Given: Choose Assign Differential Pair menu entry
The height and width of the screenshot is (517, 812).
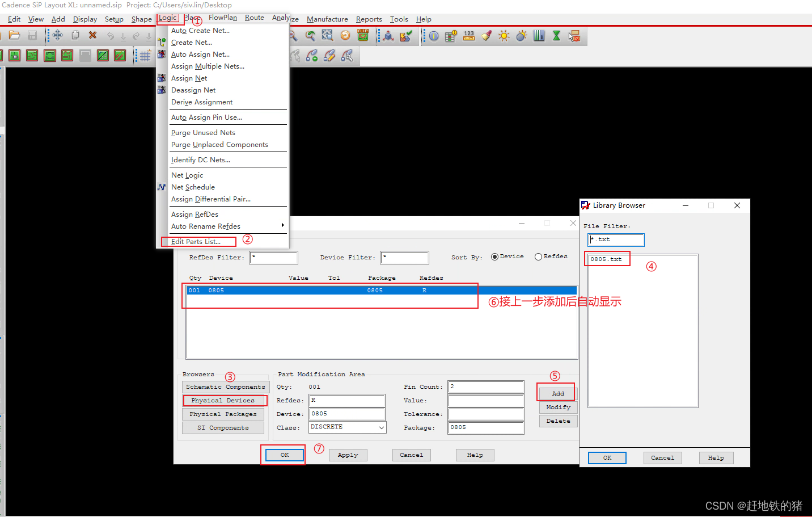Looking at the screenshot, I should (211, 199).
